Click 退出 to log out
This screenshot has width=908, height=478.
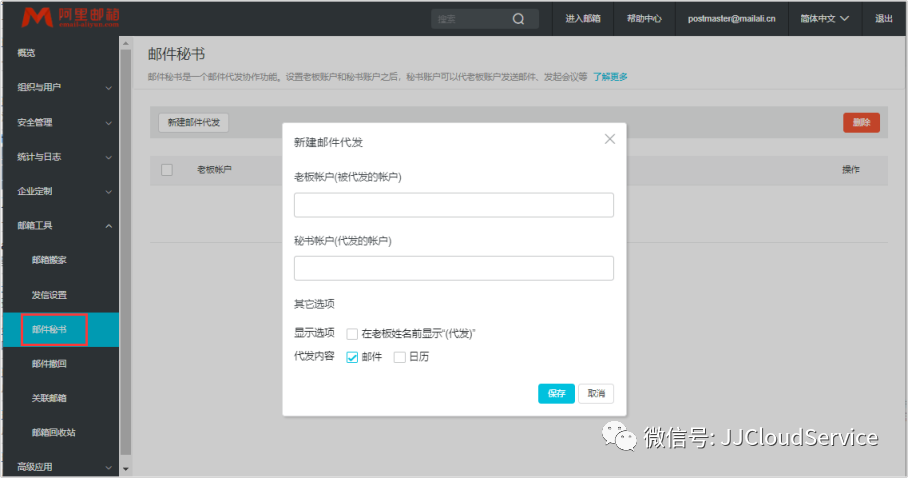tap(884, 19)
